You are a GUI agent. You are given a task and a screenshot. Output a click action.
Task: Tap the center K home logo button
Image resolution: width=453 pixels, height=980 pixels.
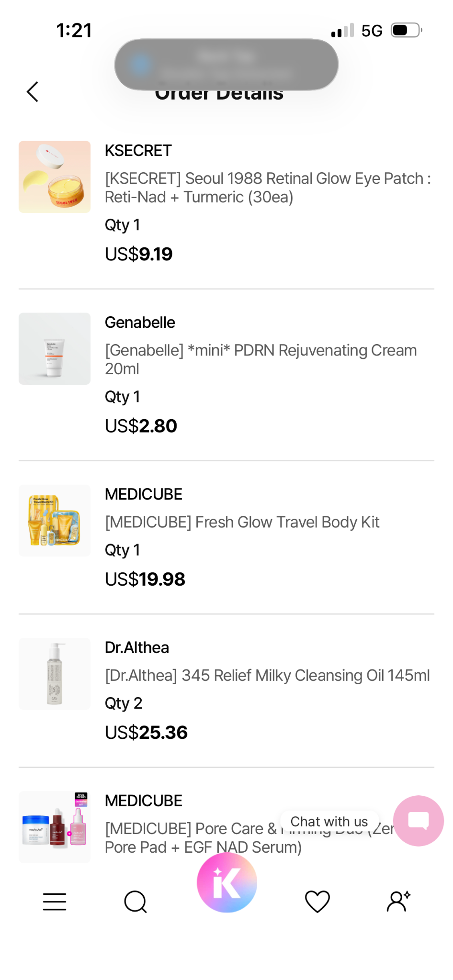point(227,882)
